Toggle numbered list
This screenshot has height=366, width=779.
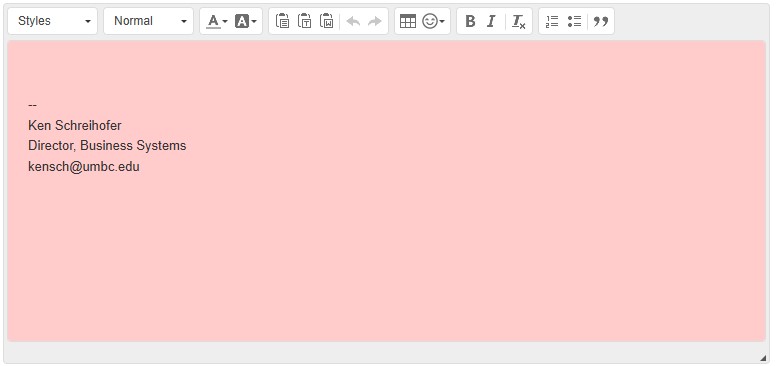552,21
